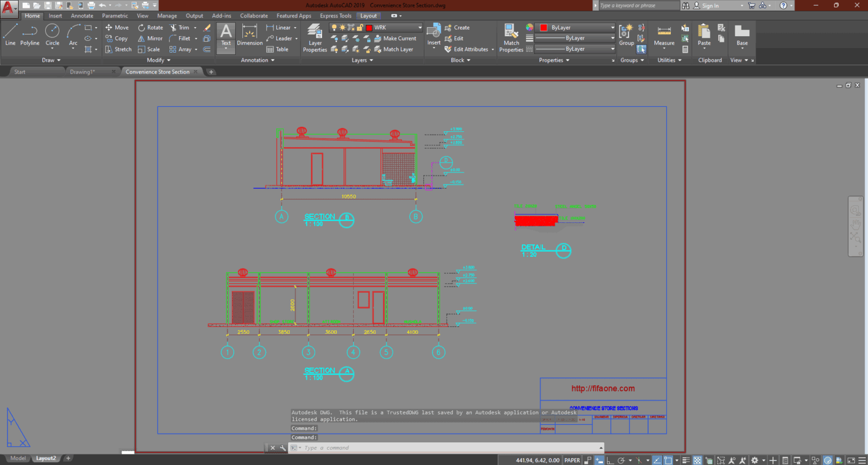Click the red ByLayer color swatch
The height and width of the screenshot is (465, 868).
[544, 27]
